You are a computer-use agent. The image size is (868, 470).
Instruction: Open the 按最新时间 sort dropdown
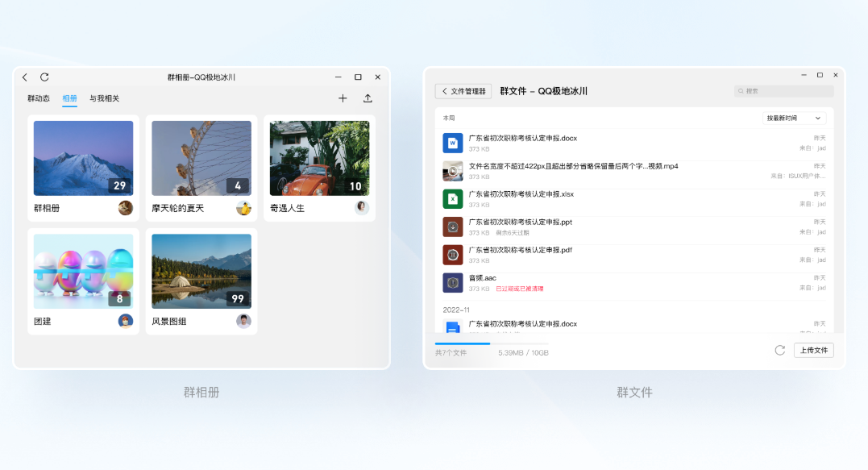click(x=794, y=118)
